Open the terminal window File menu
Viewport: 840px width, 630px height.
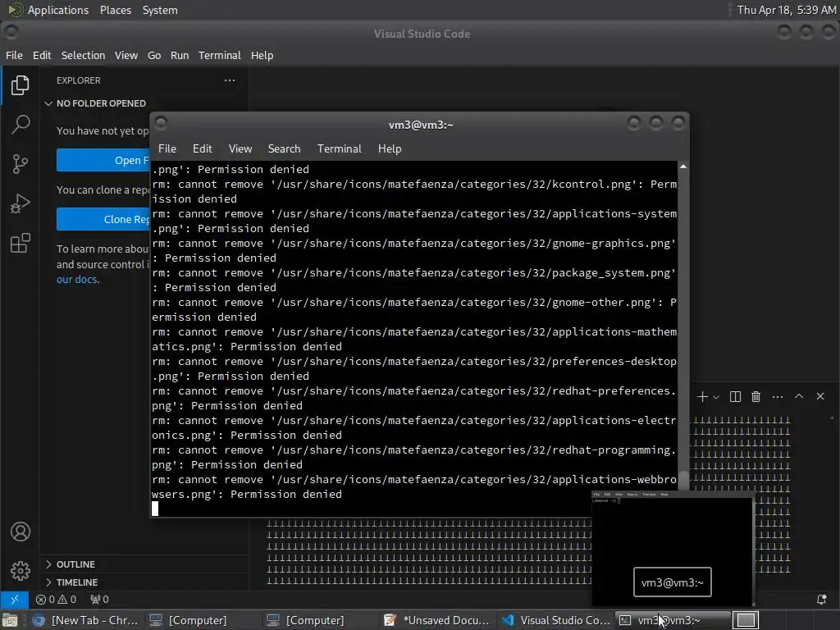pos(167,149)
